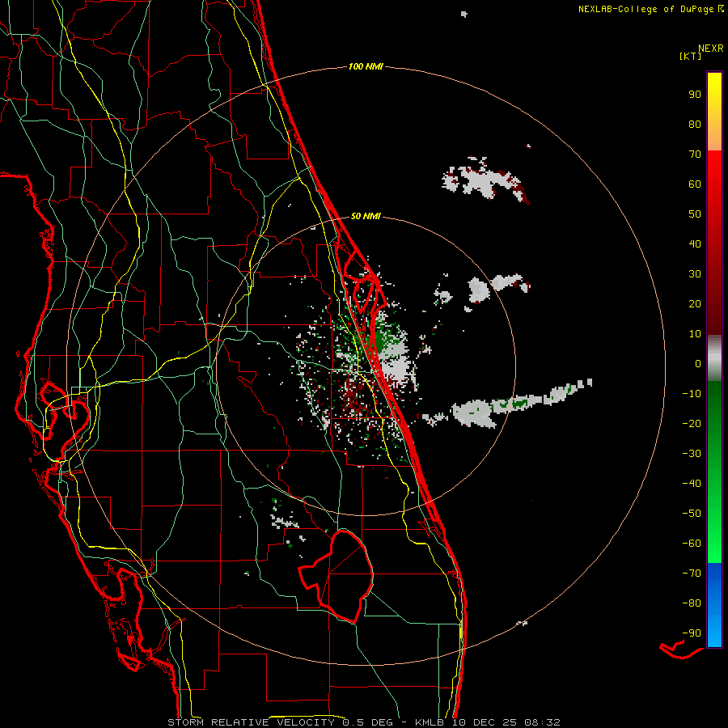This screenshot has height=728, width=728.
Task: Click the blue bottom segment of the velocity color bar
Action: tap(714, 605)
